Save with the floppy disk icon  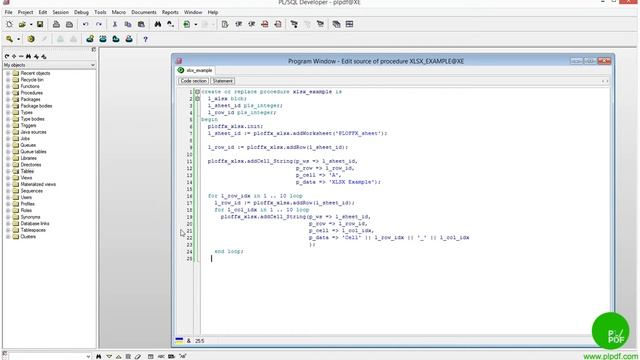click(40, 24)
